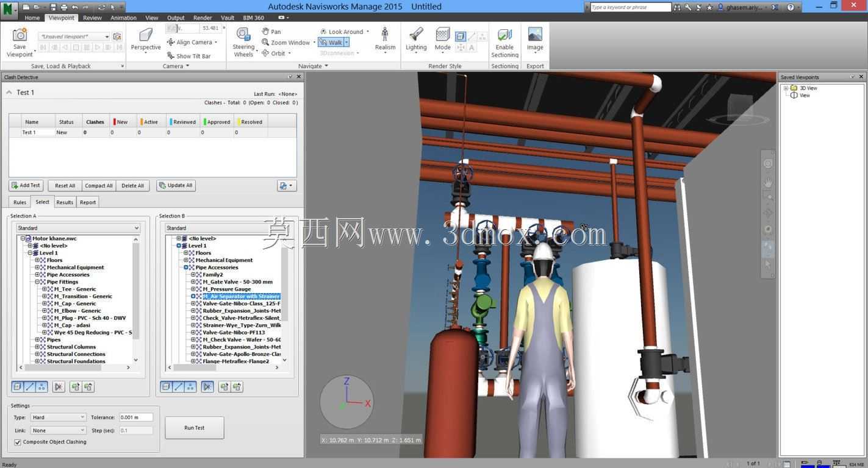This screenshot has height=468, width=868.
Task: Toggle Selection A surfaces geometry button
Action: point(18,386)
